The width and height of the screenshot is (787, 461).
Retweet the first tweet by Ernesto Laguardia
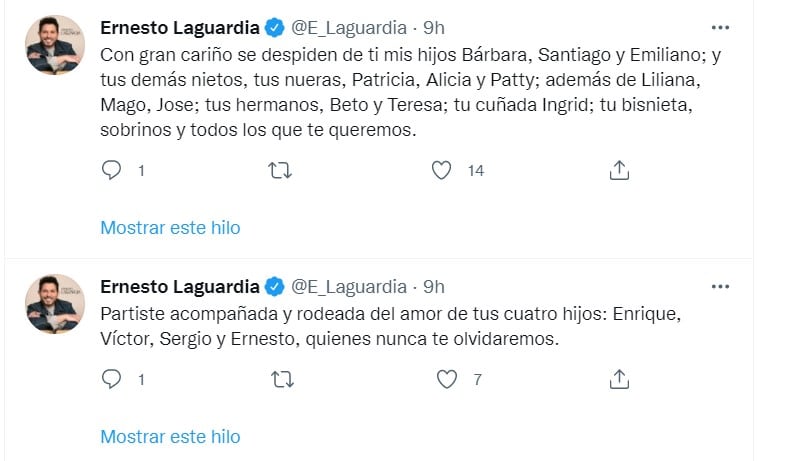point(281,171)
